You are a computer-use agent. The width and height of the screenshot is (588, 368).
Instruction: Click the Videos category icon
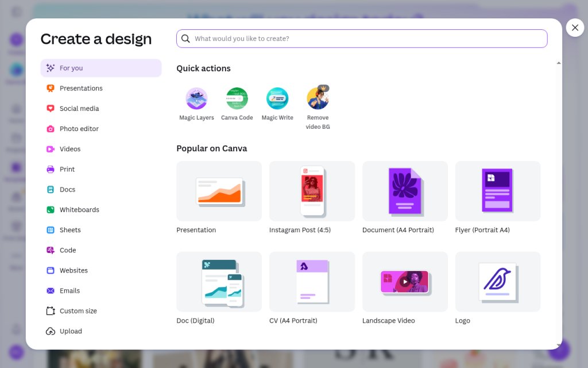(51, 149)
